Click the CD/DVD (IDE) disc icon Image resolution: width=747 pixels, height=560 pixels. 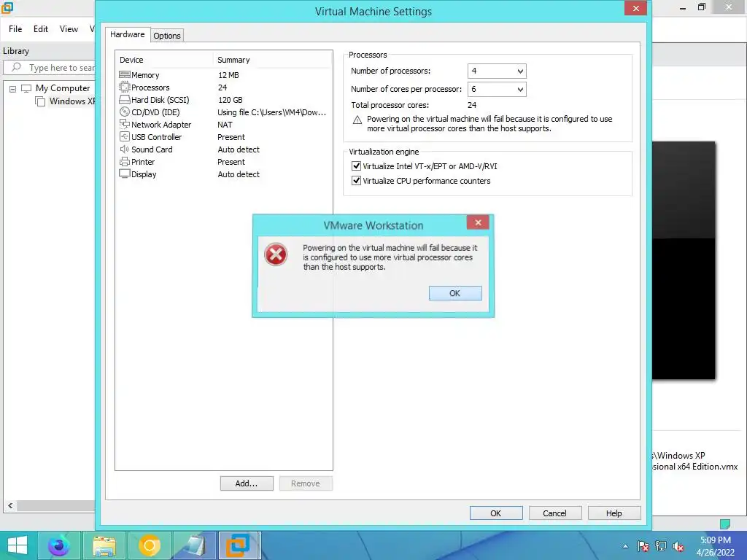click(124, 112)
